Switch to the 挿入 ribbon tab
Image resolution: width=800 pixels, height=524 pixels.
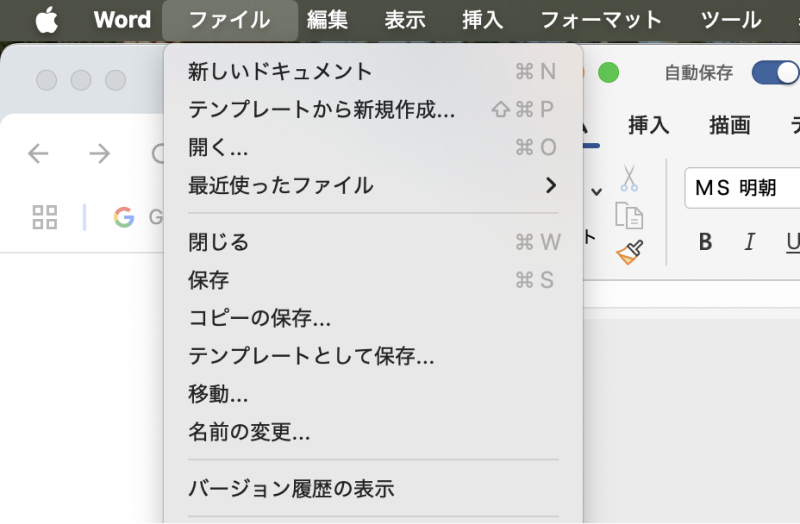tap(648, 125)
